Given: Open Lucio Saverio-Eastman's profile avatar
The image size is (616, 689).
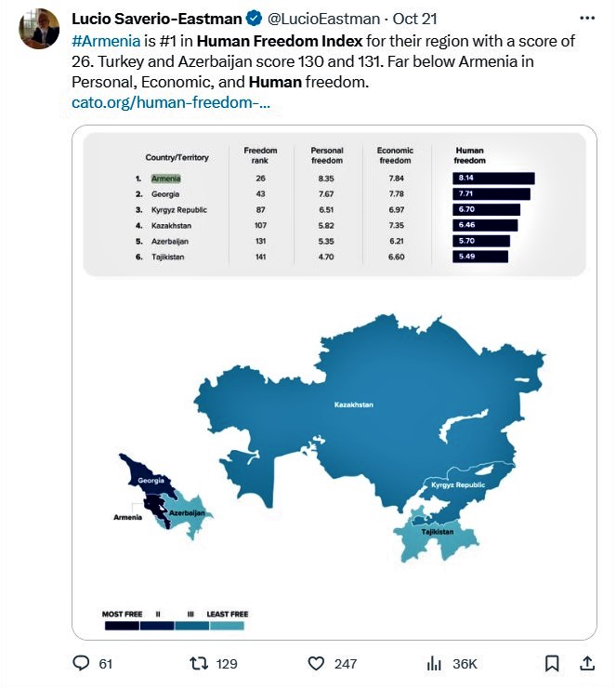Looking at the screenshot, I should click(39, 30).
